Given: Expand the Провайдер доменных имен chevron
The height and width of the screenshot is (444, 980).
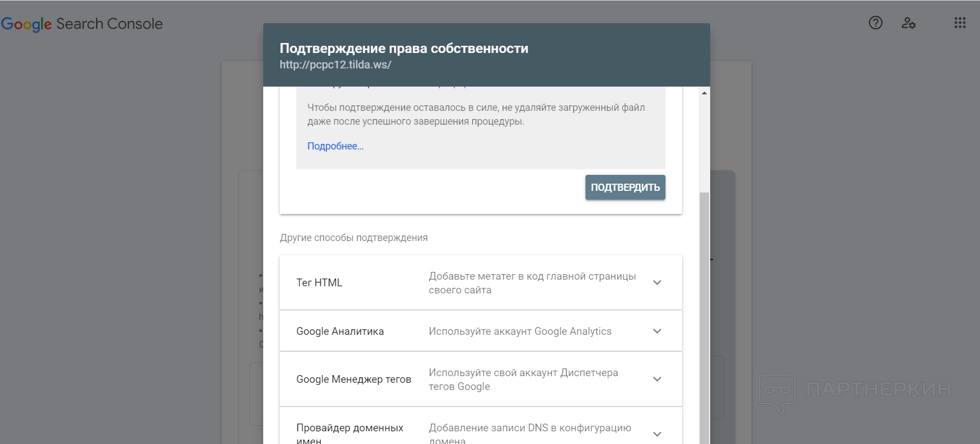Looking at the screenshot, I should click(657, 434).
